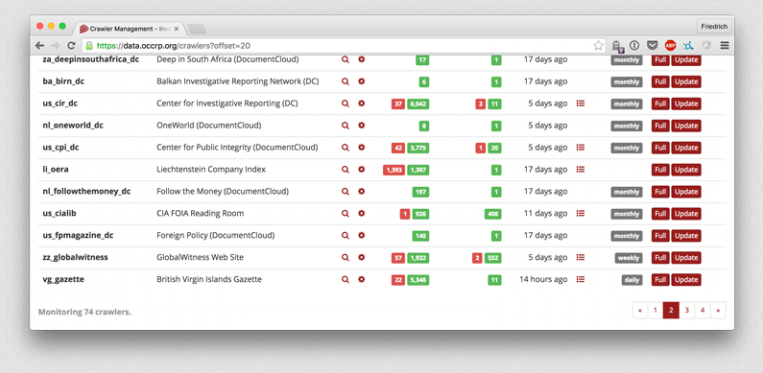Select current pagination page 2
The image size is (763, 373).
(671, 310)
